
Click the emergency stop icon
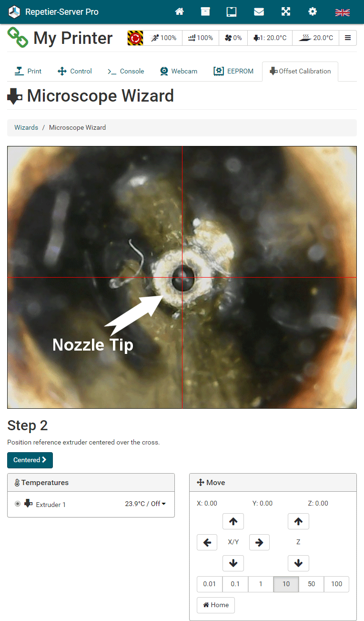coord(135,38)
